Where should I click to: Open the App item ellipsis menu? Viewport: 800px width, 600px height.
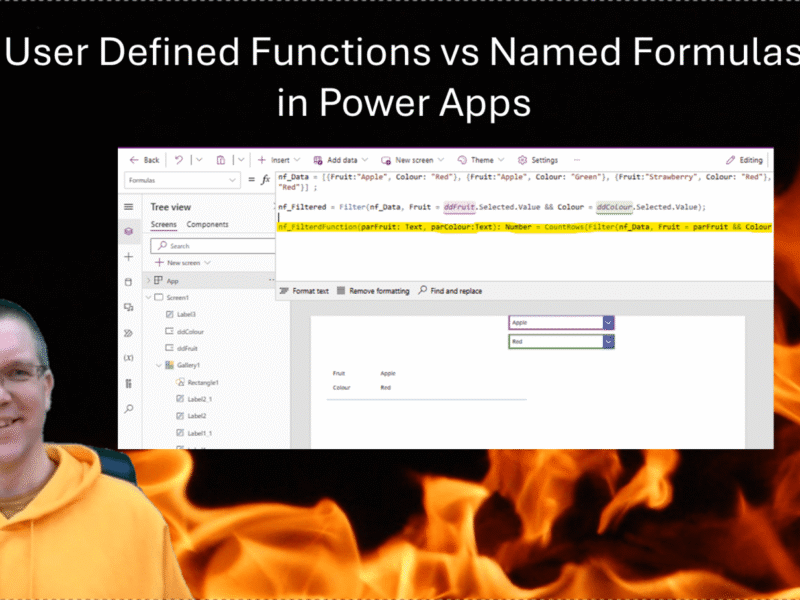[271, 280]
